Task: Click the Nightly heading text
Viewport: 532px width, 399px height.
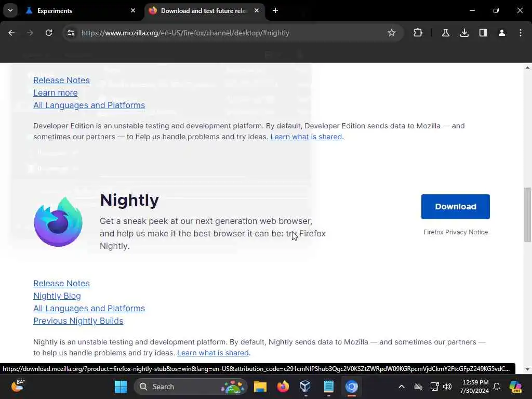Action: 129,200
